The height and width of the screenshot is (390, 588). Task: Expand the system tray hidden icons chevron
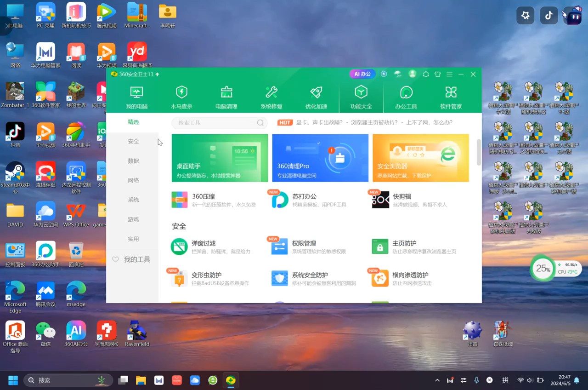pyautogui.click(x=437, y=380)
